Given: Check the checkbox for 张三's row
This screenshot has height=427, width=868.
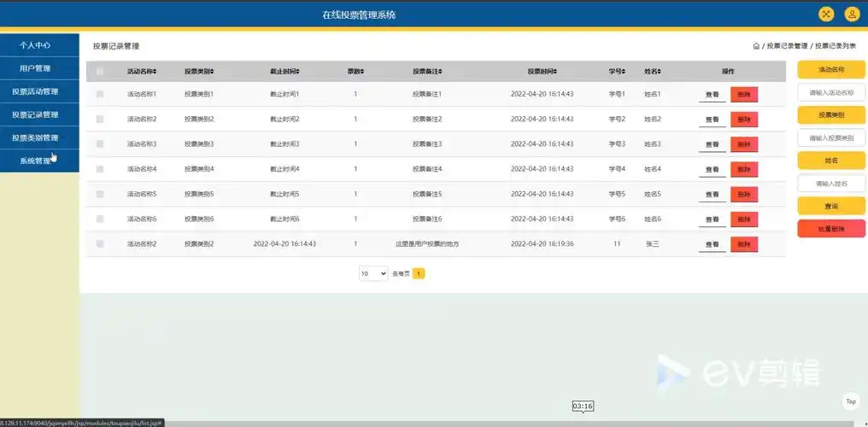Looking at the screenshot, I should (100, 244).
